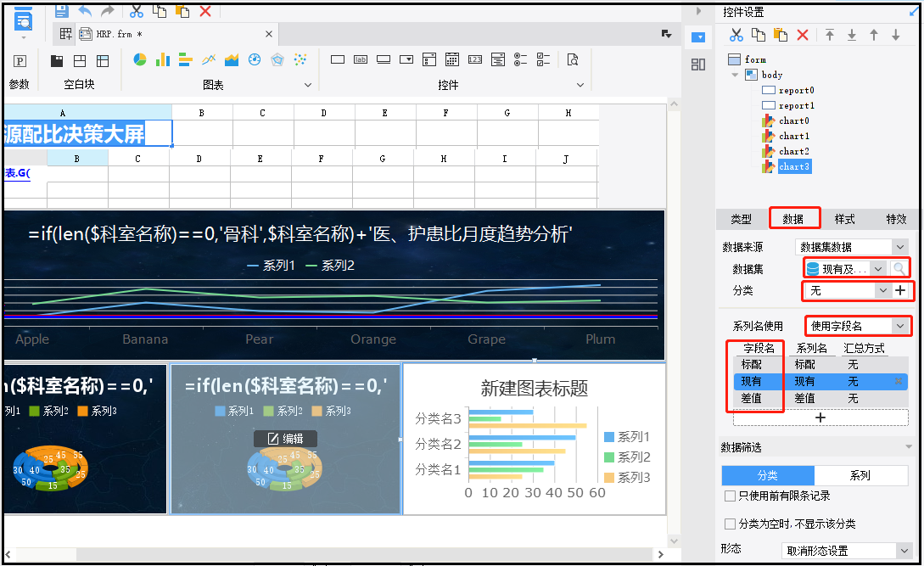Insert a column chart
The image size is (924, 566).
163,59
